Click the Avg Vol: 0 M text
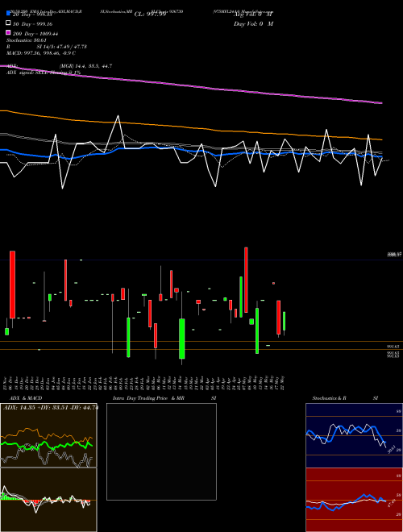Viewport: 403px width, 532px height. (253, 15)
